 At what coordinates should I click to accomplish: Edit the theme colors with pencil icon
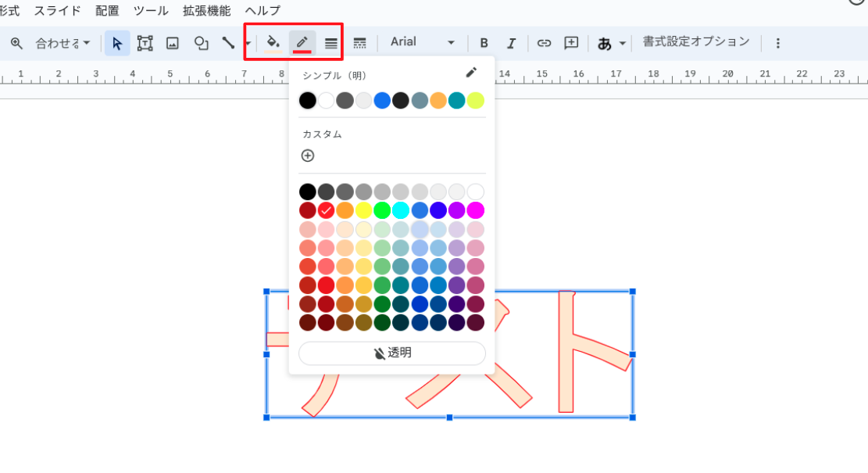point(471,73)
